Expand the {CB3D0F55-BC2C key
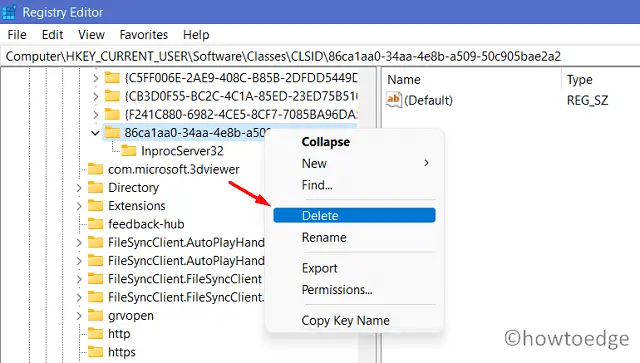This screenshot has height=363, width=640. point(96,96)
